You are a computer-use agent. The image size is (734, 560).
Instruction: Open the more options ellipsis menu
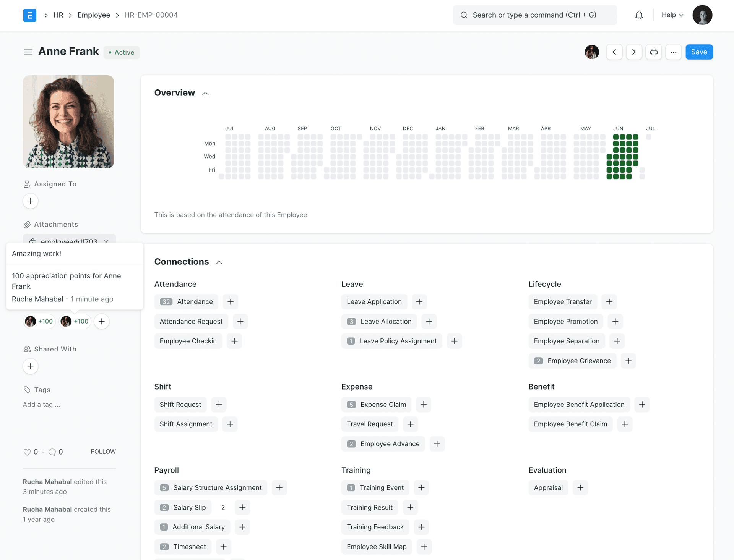click(674, 52)
